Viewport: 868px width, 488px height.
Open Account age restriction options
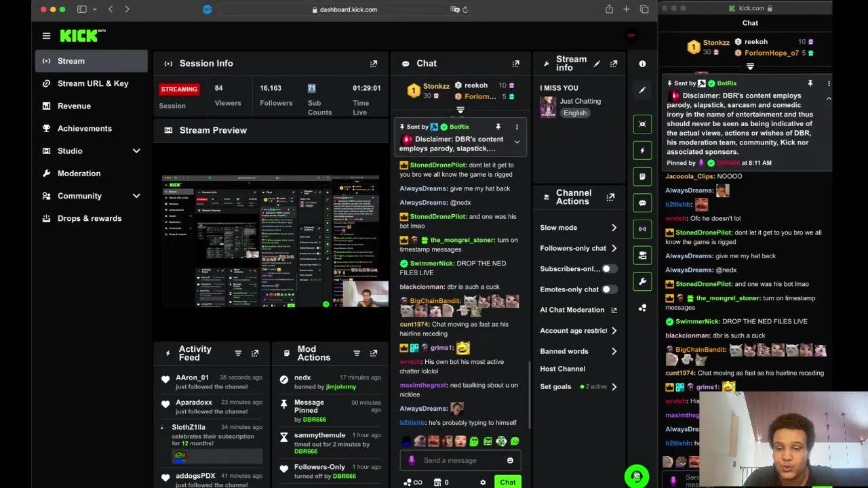pos(578,331)
